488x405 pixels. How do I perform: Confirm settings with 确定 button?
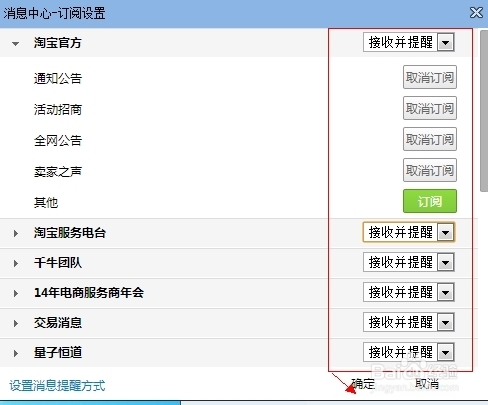tap(363, 384)
